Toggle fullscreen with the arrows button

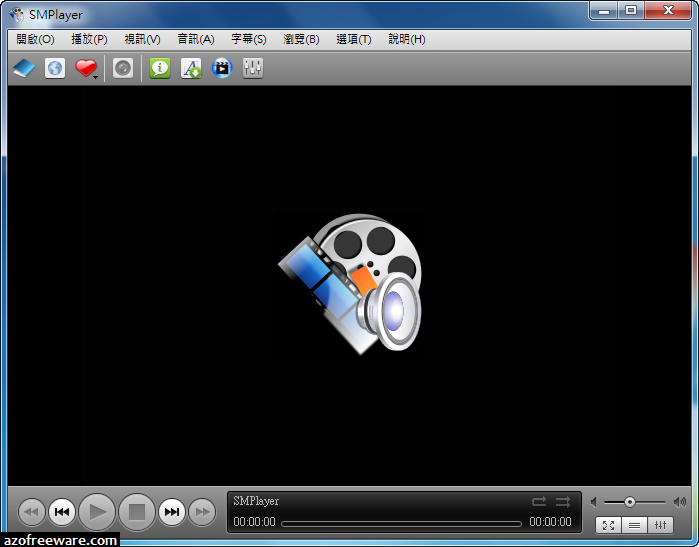609,525
